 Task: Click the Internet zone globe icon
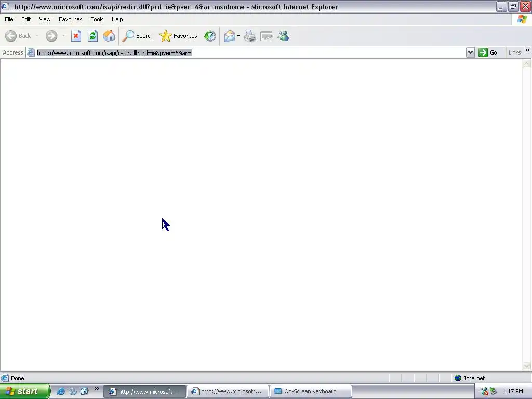458,378
